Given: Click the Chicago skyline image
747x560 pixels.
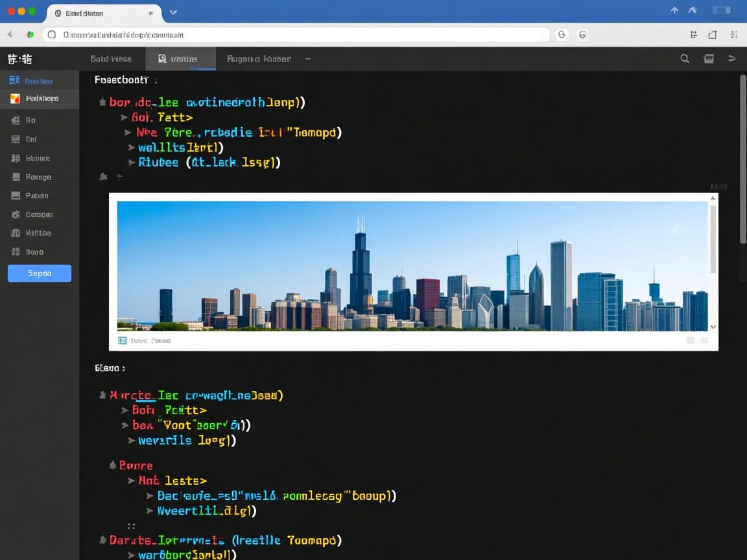Looking at the screenshot, I should 412,266.
